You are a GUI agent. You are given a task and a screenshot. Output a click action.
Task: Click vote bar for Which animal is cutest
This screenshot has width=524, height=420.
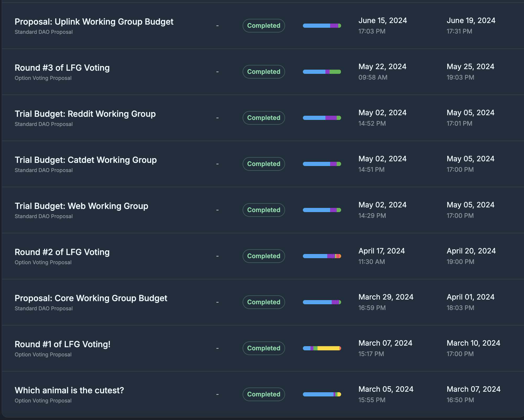(322, 394)
